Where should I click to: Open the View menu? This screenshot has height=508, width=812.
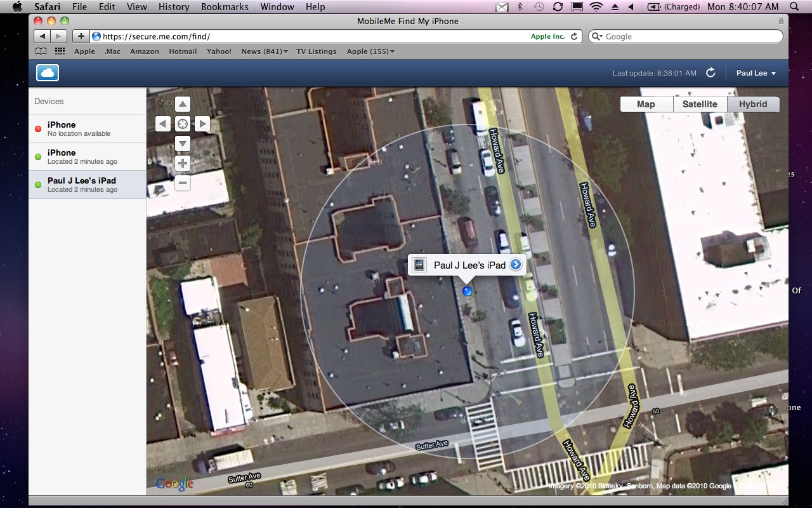tap(137, 6)
